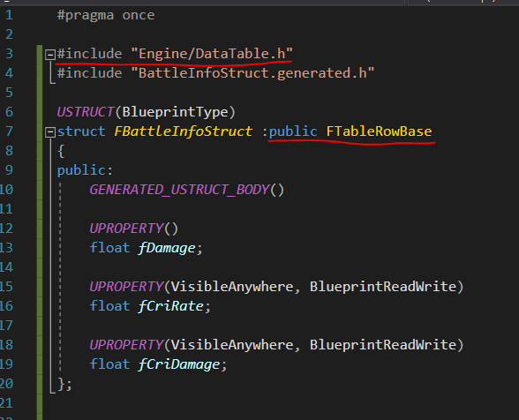
Task: Click BlueprintReadWrite specifier on line 18
Action: (383, 345)
